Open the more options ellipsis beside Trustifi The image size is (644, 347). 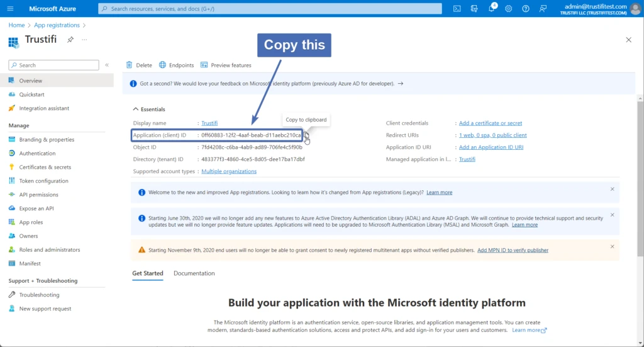click(84, 40)
